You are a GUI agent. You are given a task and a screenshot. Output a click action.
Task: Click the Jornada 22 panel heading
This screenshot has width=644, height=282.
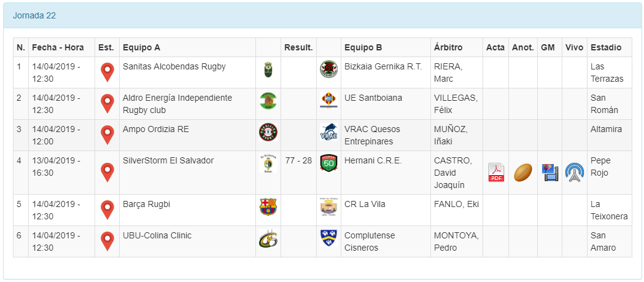(34, 15)
